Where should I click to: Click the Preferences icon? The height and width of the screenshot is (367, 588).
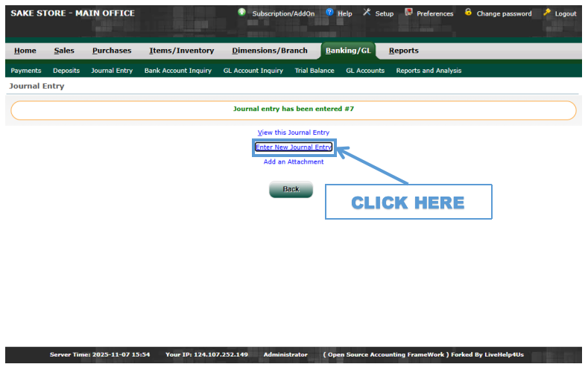click(x=408, y=13)
